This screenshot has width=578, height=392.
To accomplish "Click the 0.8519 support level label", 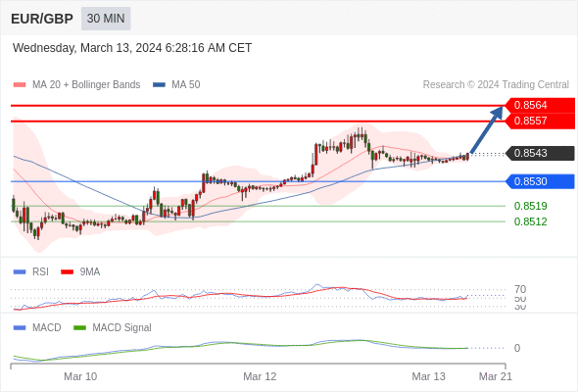I will point(530,206).
